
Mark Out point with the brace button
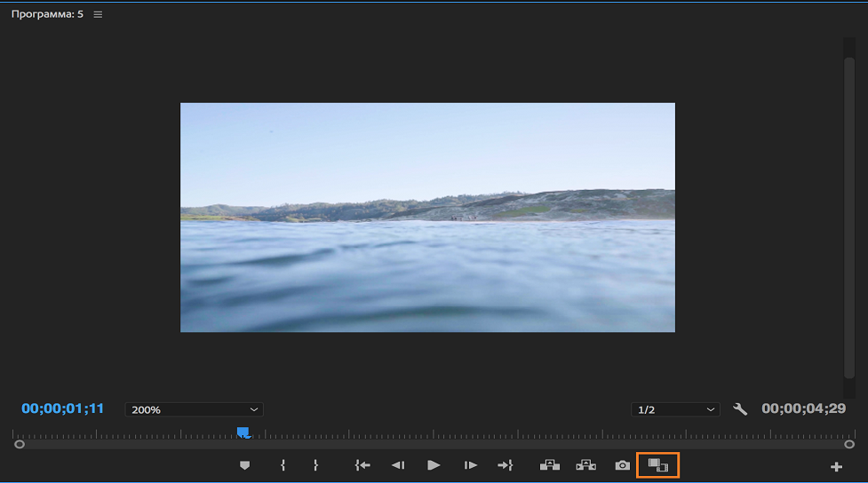coord(315,465)
